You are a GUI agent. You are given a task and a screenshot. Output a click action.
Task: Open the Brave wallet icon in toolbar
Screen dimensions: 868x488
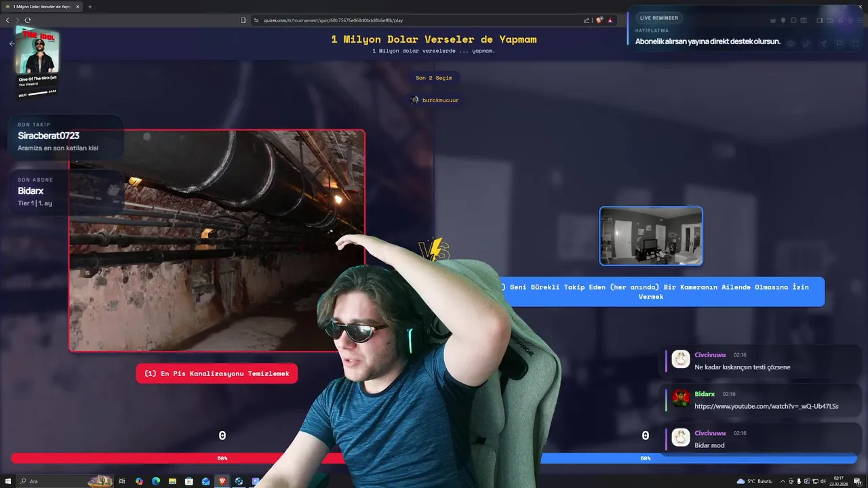point(829,20)
